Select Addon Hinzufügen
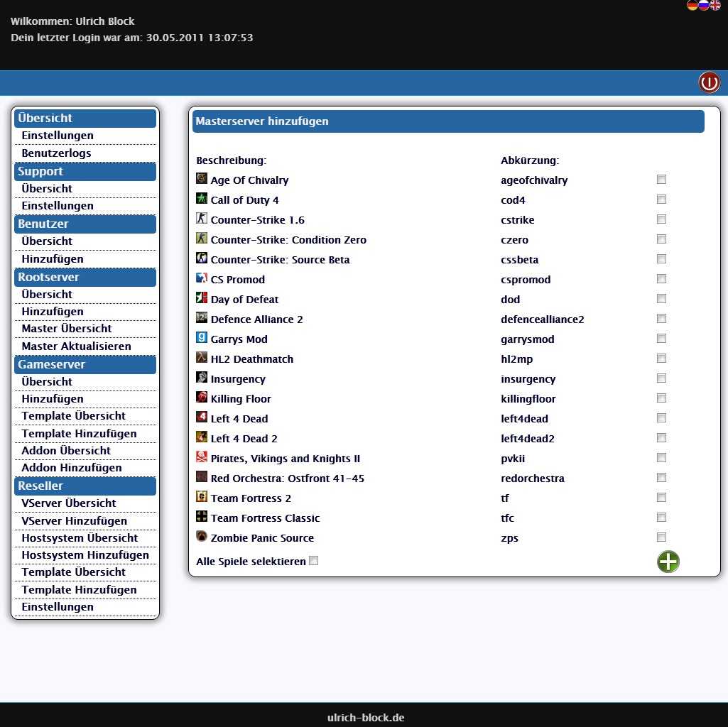 72,468
